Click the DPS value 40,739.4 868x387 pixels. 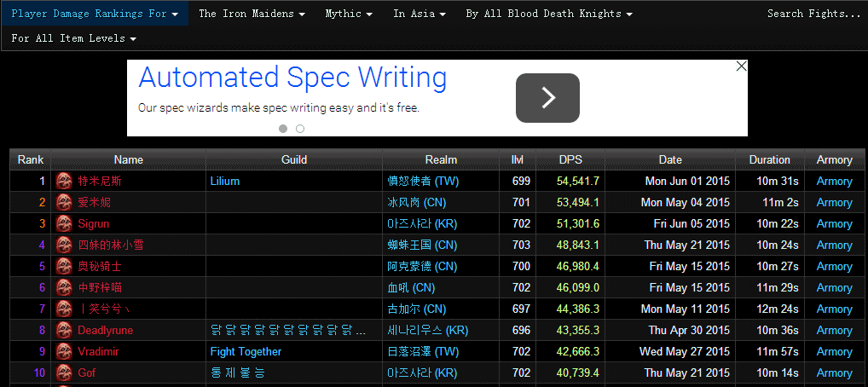tap(578, 373)
